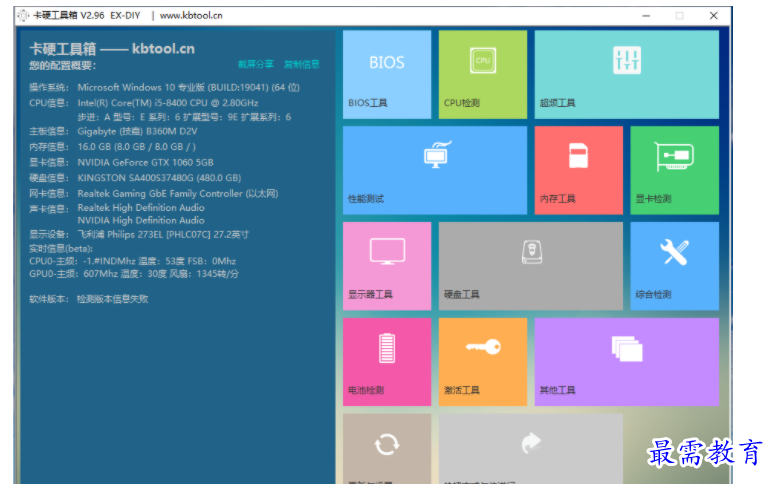The width and height of the screenshot is (771, 484).
Task: Open the 内存工具 memory tile
Action: [x=578, y=170]
